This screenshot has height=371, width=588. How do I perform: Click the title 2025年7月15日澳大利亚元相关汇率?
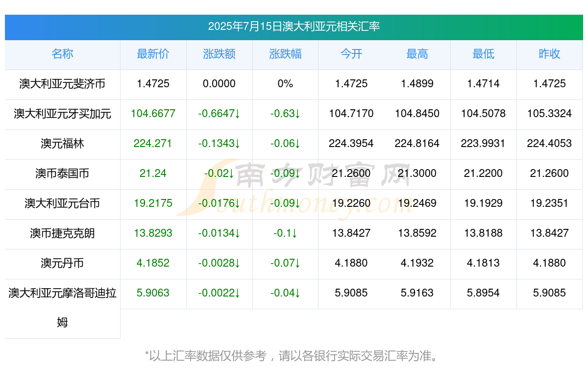click(x=294, y=26)
